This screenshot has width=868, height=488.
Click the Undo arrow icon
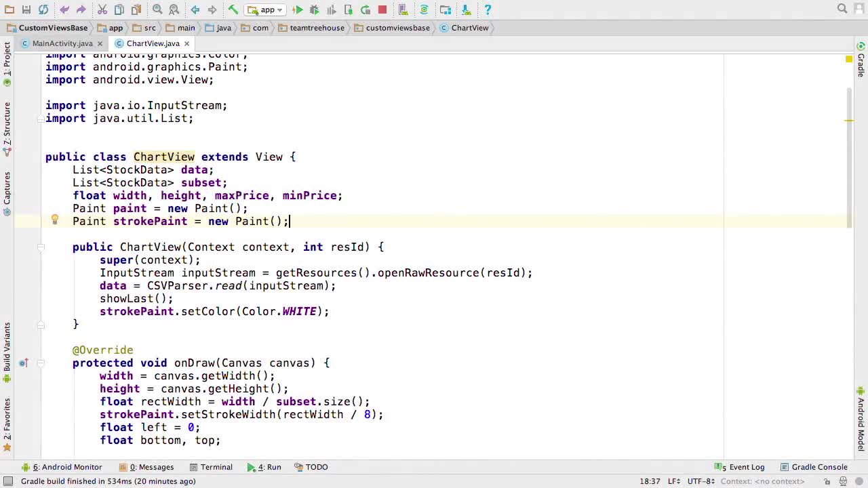[x=64, y=9]
